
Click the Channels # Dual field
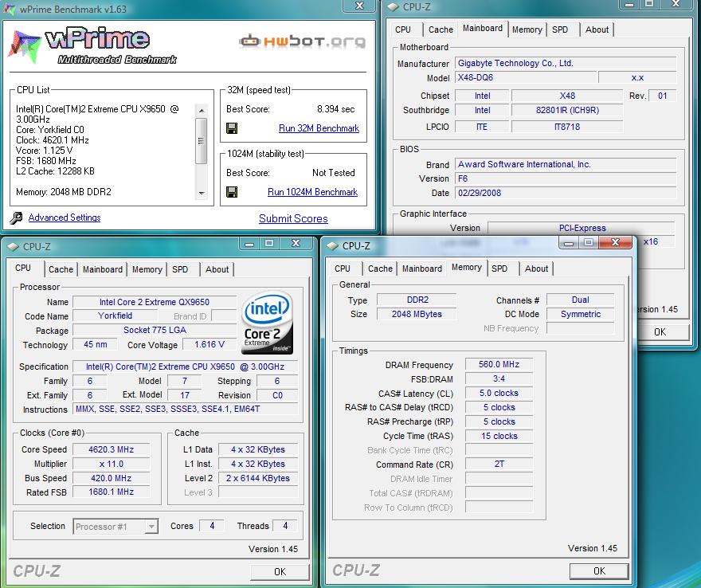click(x=580, y=300)
